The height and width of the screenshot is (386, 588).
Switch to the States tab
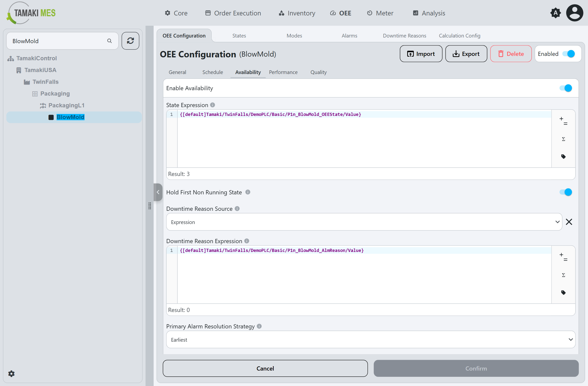239,36
